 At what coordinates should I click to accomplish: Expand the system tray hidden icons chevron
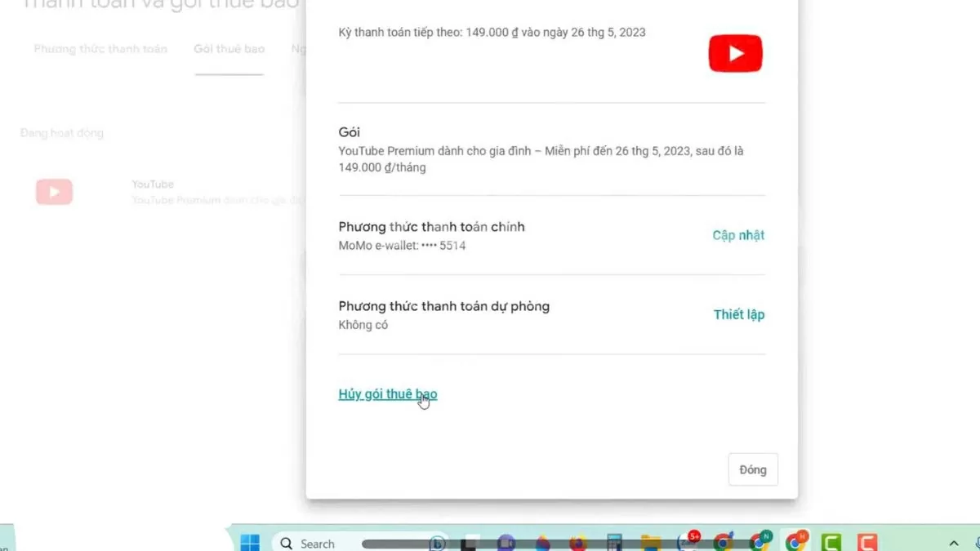pyautogui.click(x=953, y=543)
